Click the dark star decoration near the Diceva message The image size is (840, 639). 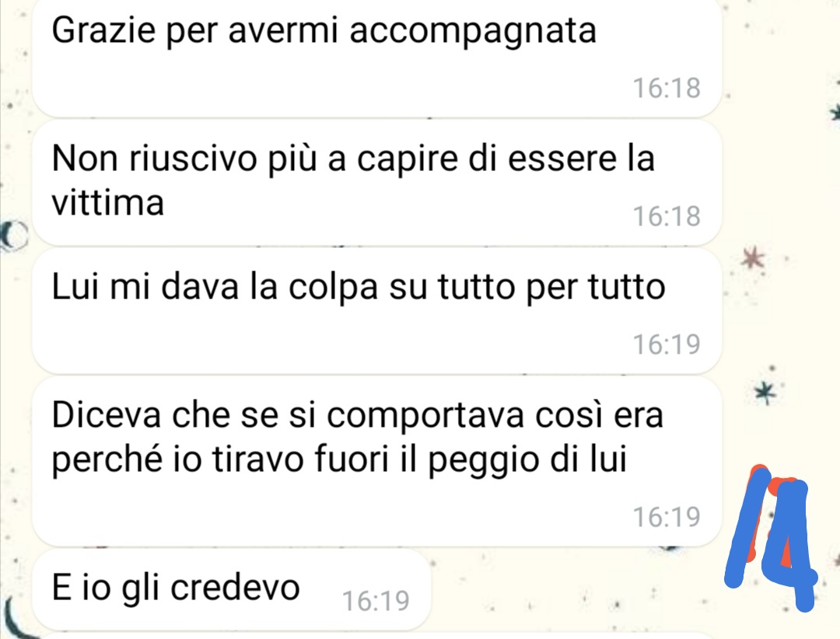click(765, 393)
